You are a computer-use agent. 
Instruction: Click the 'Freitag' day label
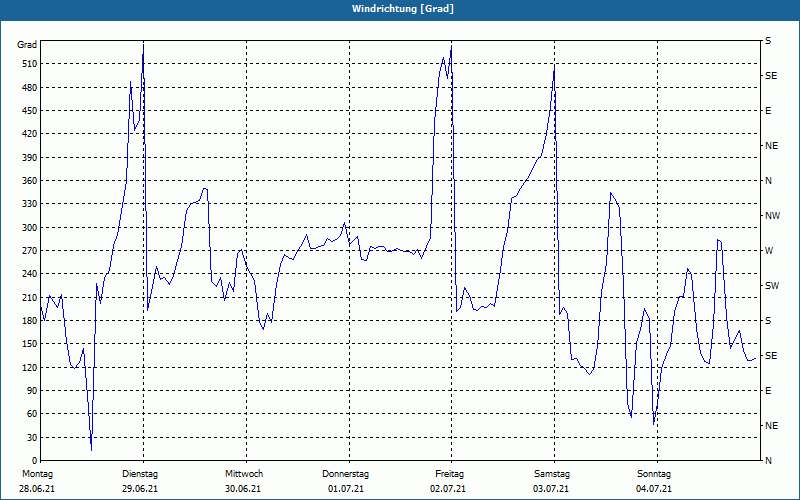pyautogui.click(x=449, y=474)
